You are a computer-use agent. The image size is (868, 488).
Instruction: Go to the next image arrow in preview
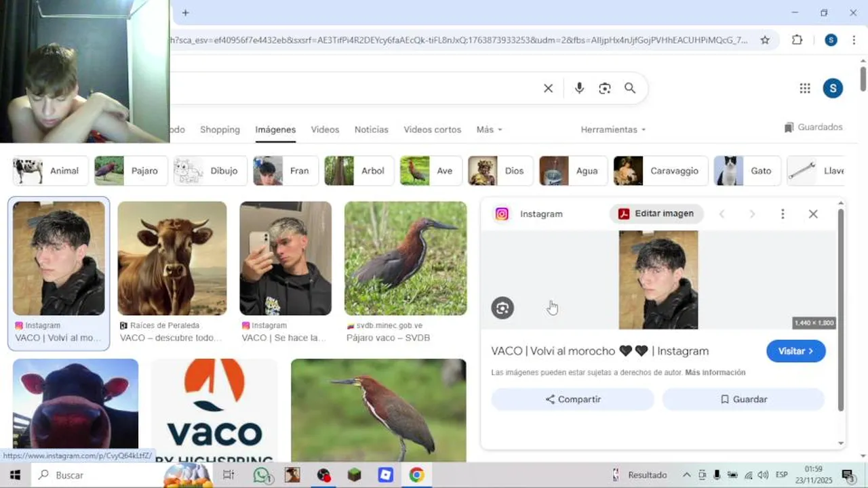click(x=752, y=214)
